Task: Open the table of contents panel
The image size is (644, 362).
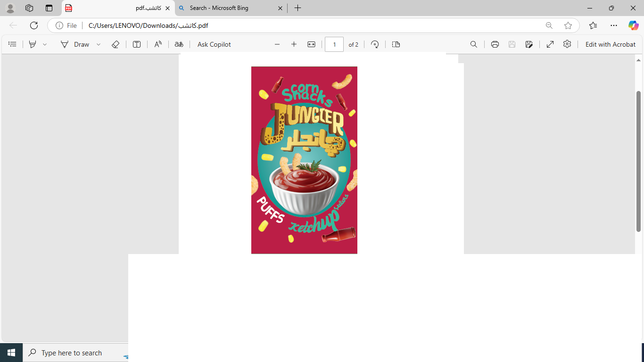Action: pyautogui.click(x=13, y=44)
